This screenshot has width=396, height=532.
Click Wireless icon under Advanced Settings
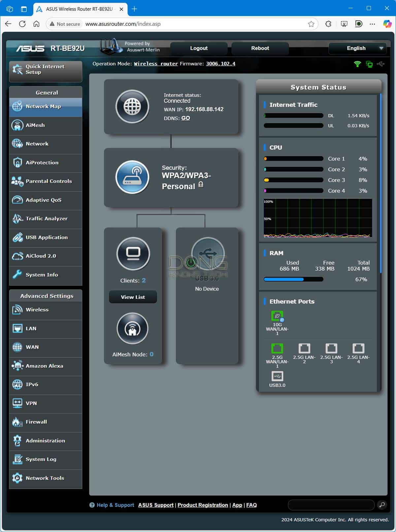pyautogui.click(x=17, y=310)
